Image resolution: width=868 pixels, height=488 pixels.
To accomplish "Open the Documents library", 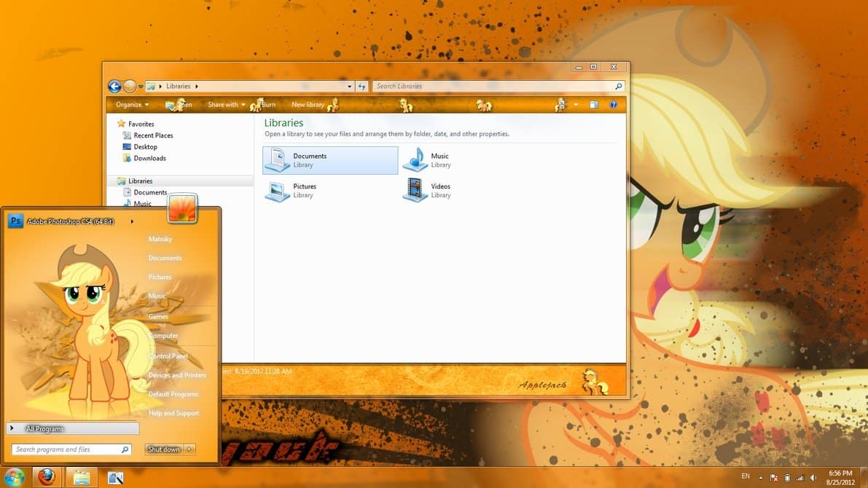I will coord(310,160).
